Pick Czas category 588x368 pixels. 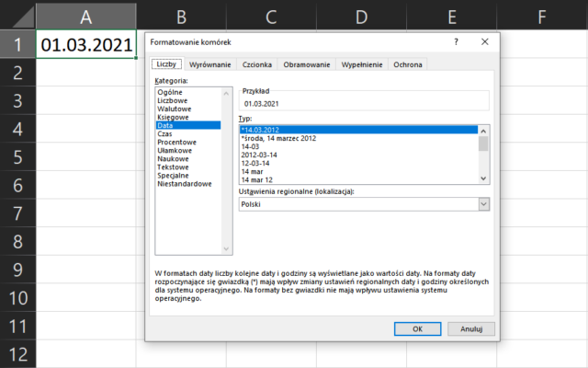[x=187, y=133]
